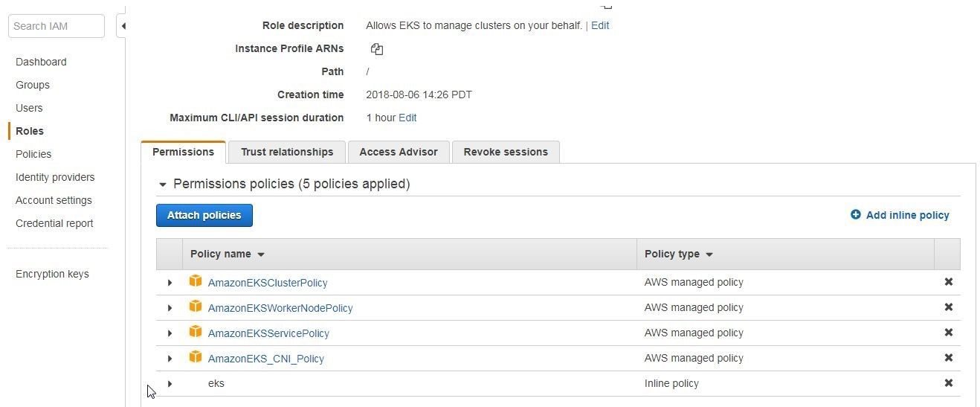The width and height of the screenshot is (980, 407).
Task: Open the AmazonEKSServicePolicy link
Action: (268, 333)
